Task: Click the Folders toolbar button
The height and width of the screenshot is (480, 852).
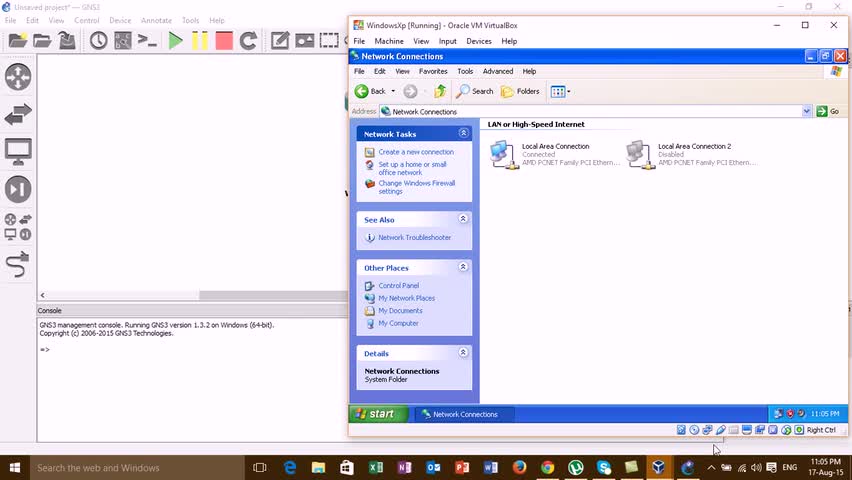Action: tap(521, 91)
